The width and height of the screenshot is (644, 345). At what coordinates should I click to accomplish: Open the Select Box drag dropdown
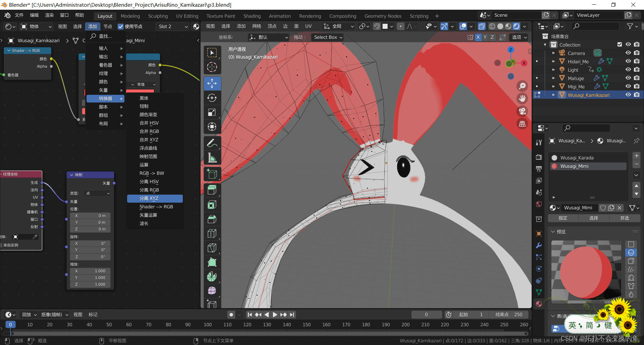328,37
